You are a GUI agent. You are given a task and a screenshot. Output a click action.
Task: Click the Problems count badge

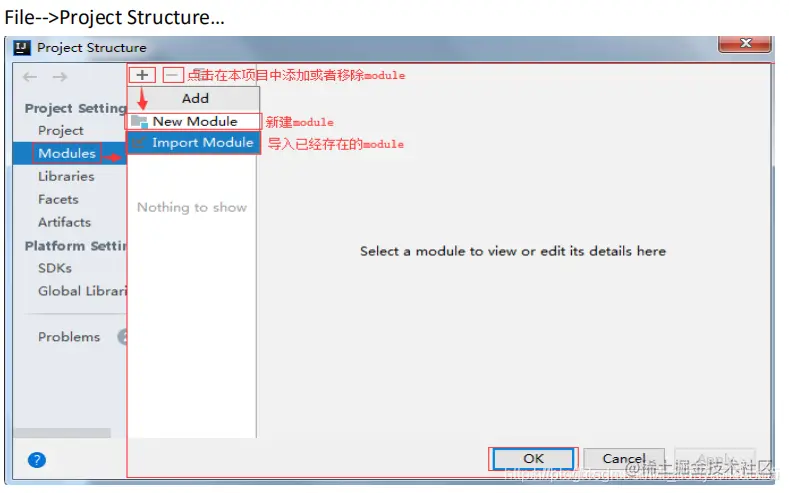pyautogui.click(x=122, y=337)
